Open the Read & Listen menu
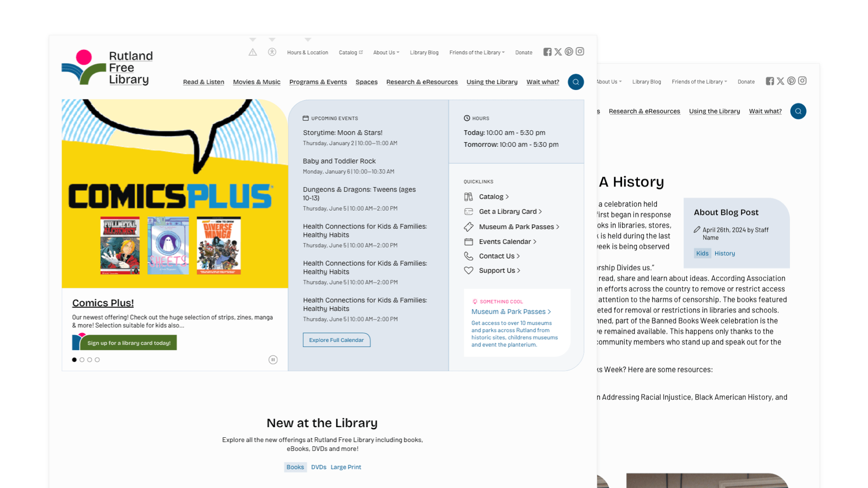The width and height of the screenshot is (868, 488). coord(203,82)
